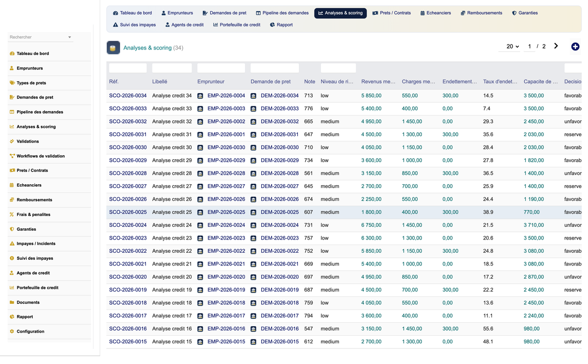The image size is (588, 364).
Task: Click charges value 1 450,00 in SCO-2026-0016 row
Action: coord(412,329)
